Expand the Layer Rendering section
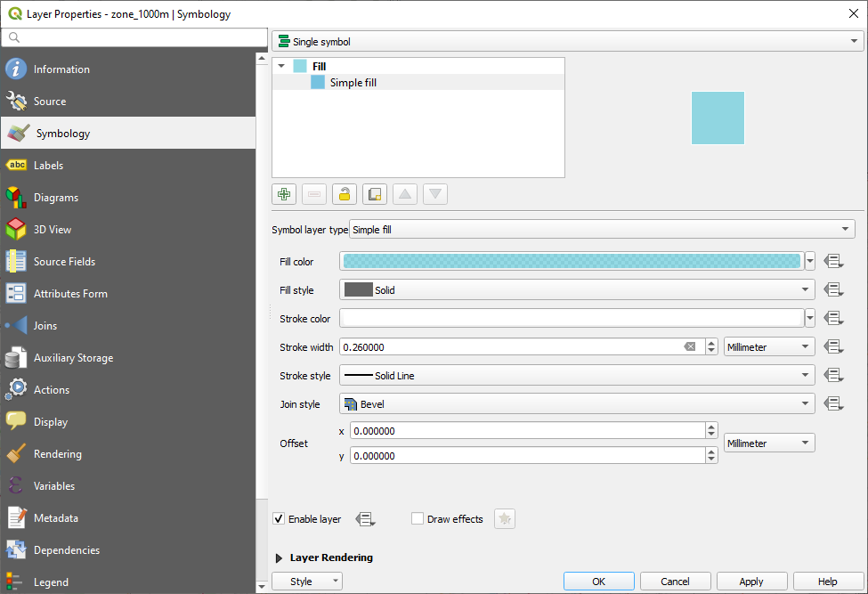The height and width of the screenshot is (594, 868). pyautogui.click(x=279, y=557)
